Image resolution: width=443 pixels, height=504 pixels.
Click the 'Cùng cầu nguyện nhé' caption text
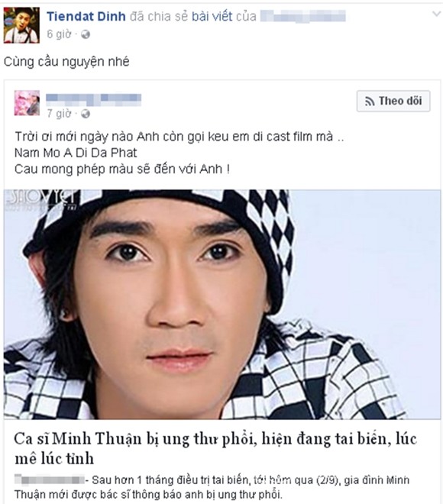pyautogui.click(x=66, y=62)
